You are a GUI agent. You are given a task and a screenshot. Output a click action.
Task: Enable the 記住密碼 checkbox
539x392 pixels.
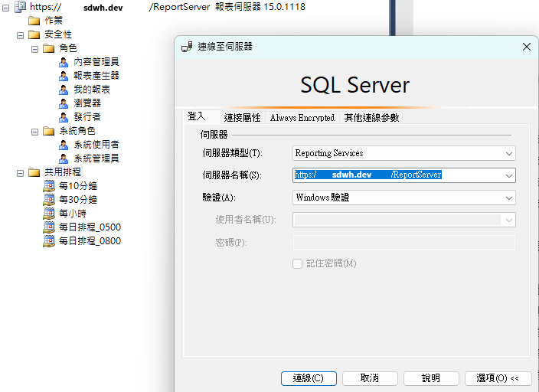coord(298,263)
